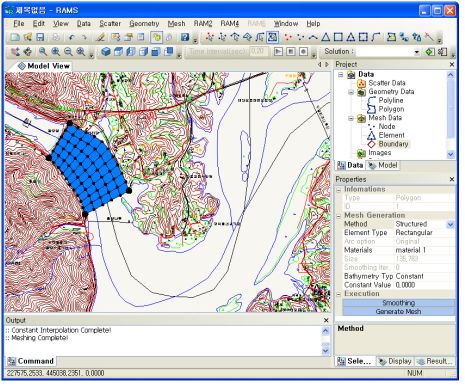Switch to the Result tab
The image size is (465, 386).
(434, 361)
